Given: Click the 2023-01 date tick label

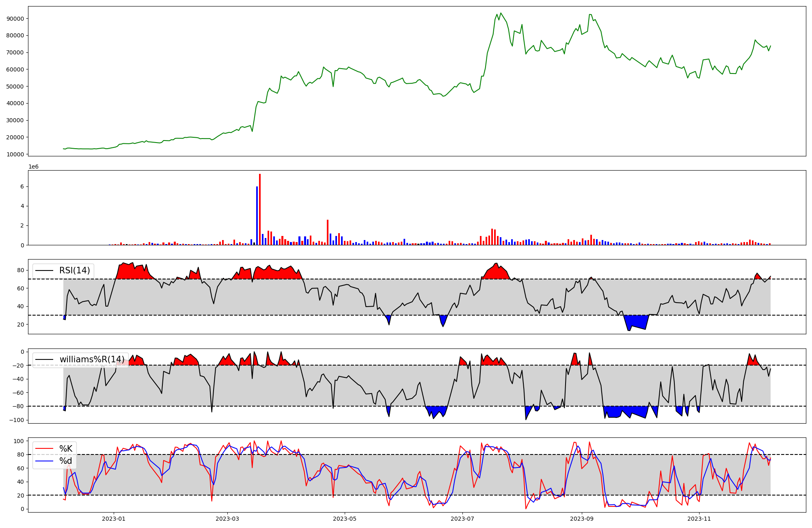Looking at the screenshot, I should (114, 519).
